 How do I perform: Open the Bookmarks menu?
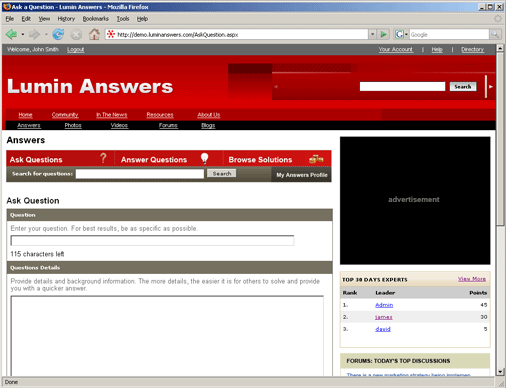96,19
